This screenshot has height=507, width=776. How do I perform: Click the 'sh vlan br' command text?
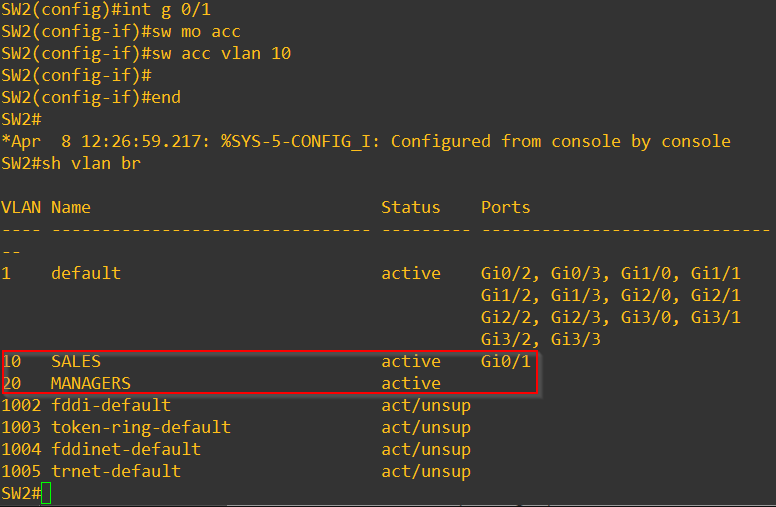[x=91, y=163]
